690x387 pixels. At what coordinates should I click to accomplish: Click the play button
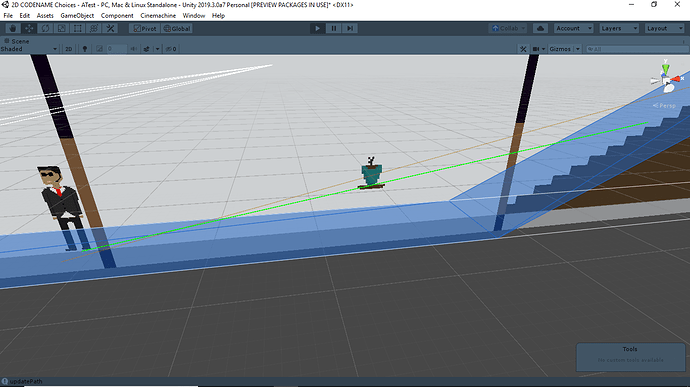(x=317, y=28)
